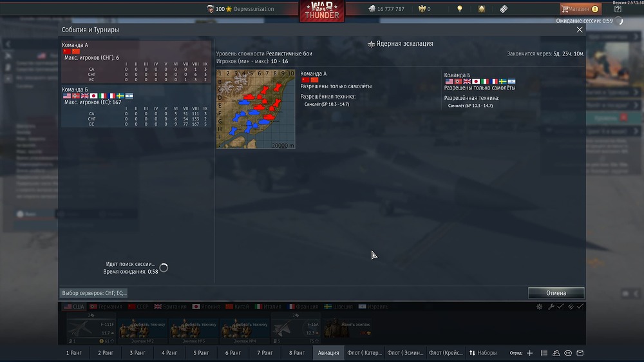Open the server selection СНГ; ЕС dropdown
Image resolution: width=644 pixels, height=362 pixels.
(x=94, y=293)
